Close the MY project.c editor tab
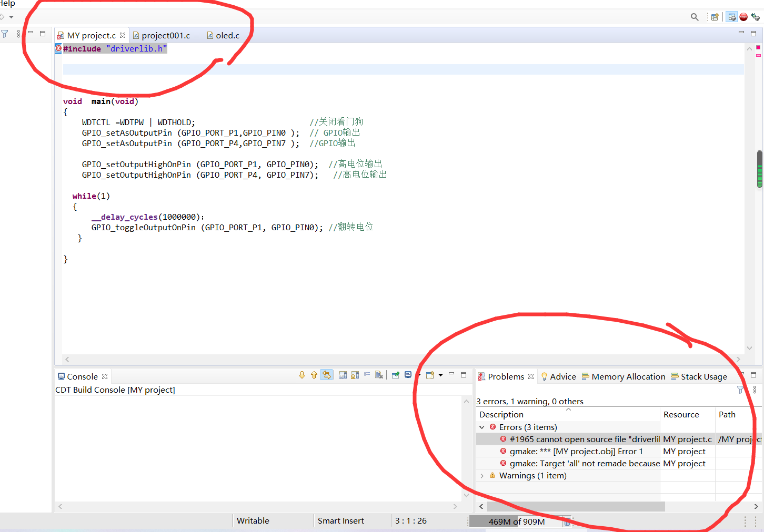764x532 pixels. (x=123, y=35)
